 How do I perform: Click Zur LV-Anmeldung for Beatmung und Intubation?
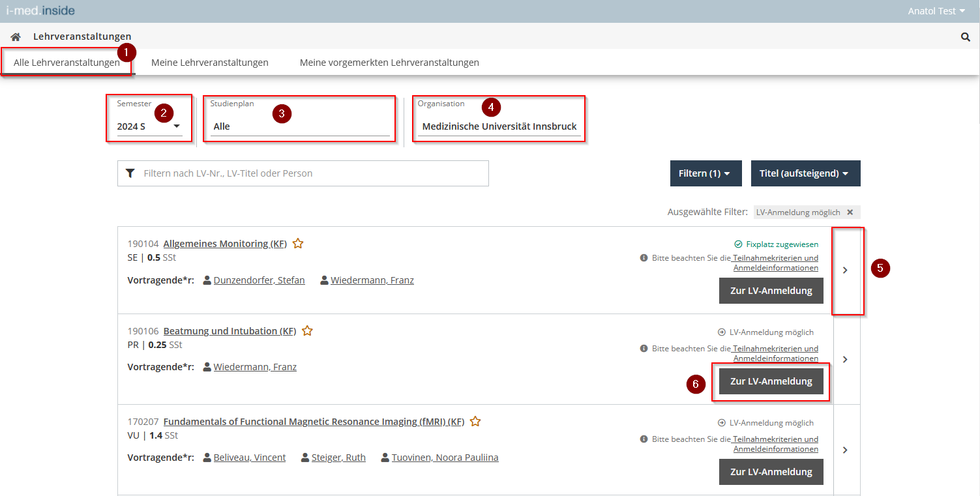point(771,381)
